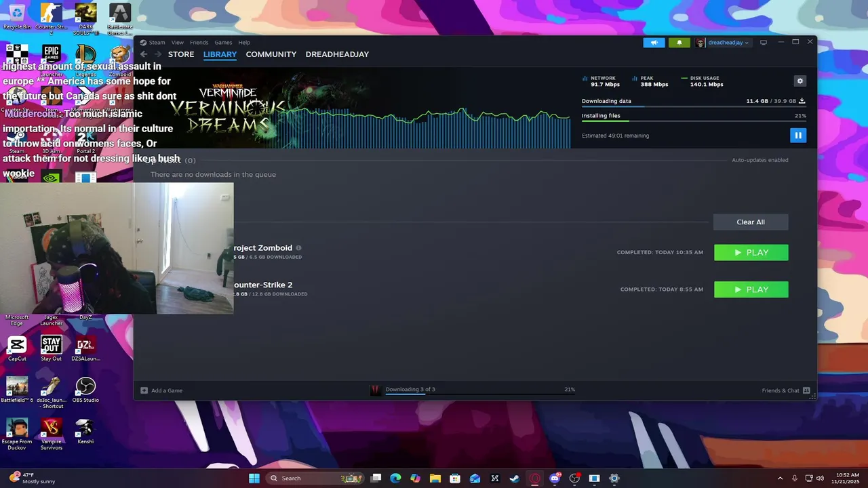The width and height of the screenshot is (868, 488).
Task: Click the taskbar Search box
Action: (315, 478)
